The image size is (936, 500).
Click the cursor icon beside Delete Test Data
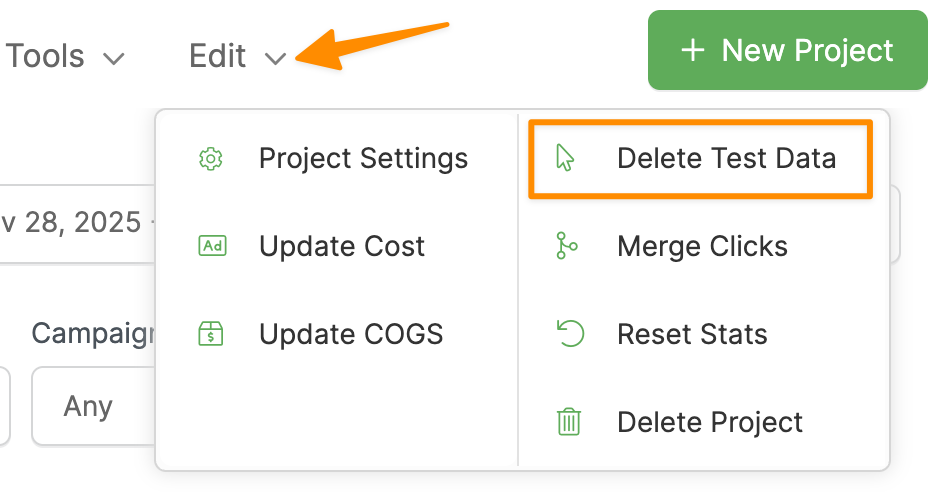[x=567, y=159]
